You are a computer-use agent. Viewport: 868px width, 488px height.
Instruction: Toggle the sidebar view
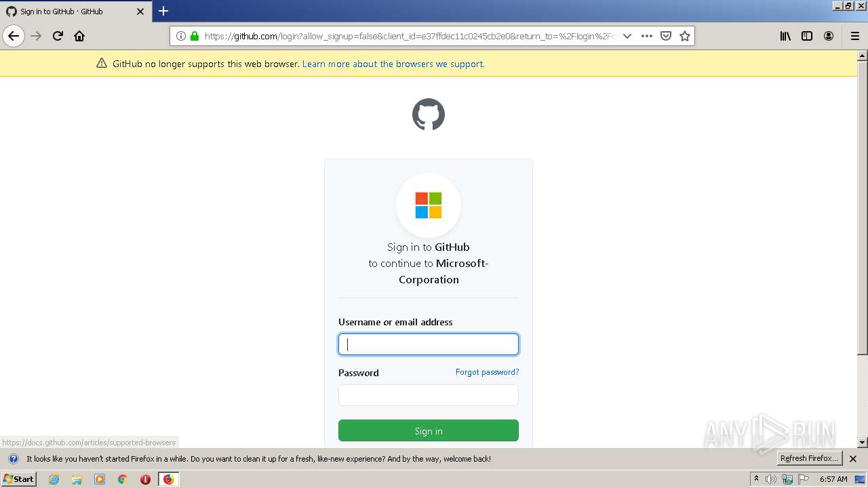807,36
